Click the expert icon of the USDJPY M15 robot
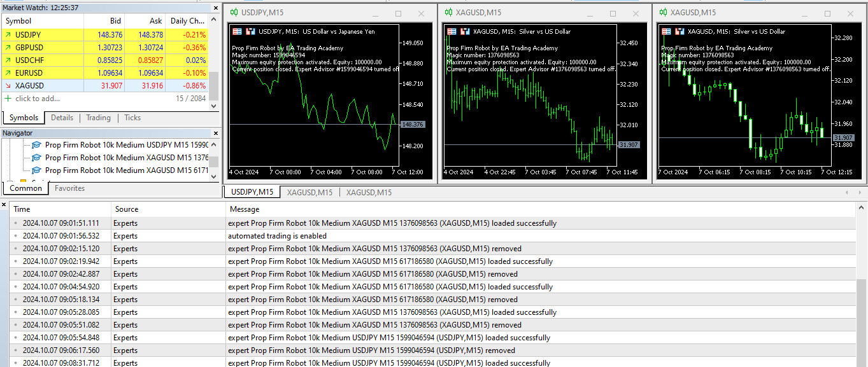Viewport: 868px width, 367px height. coord(36,145)
